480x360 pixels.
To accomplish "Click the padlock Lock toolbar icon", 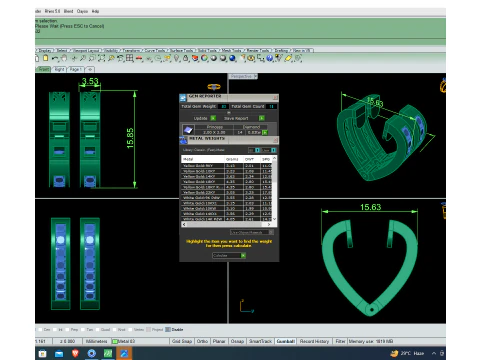I will [x=186, y=58].
